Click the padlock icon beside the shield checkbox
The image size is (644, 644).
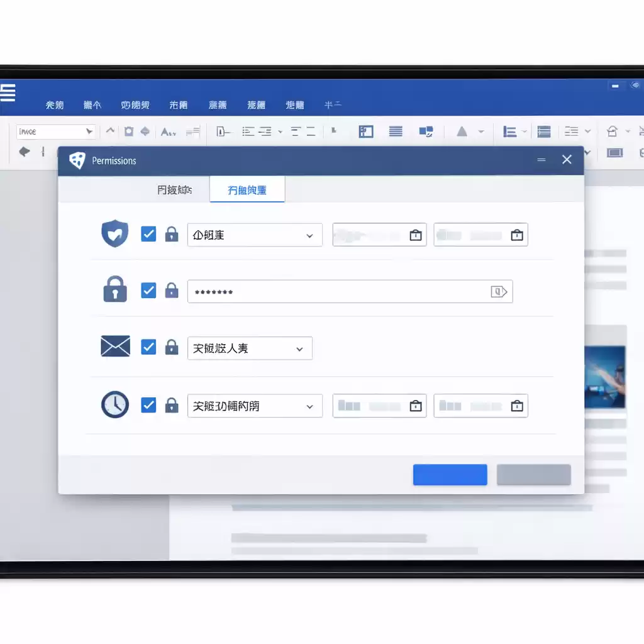(x=172, y=233)
